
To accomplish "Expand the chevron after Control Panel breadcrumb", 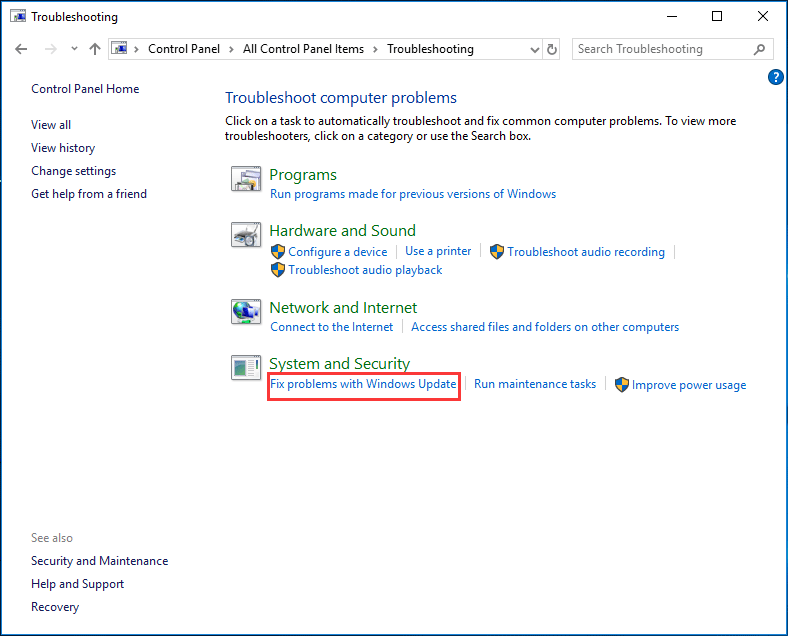I will click(232, 49).
